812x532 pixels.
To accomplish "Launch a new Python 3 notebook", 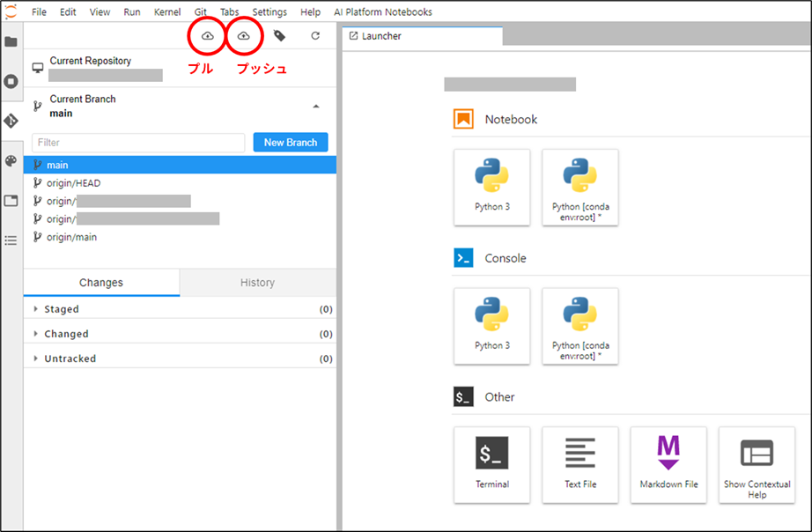I will (491, 187).
